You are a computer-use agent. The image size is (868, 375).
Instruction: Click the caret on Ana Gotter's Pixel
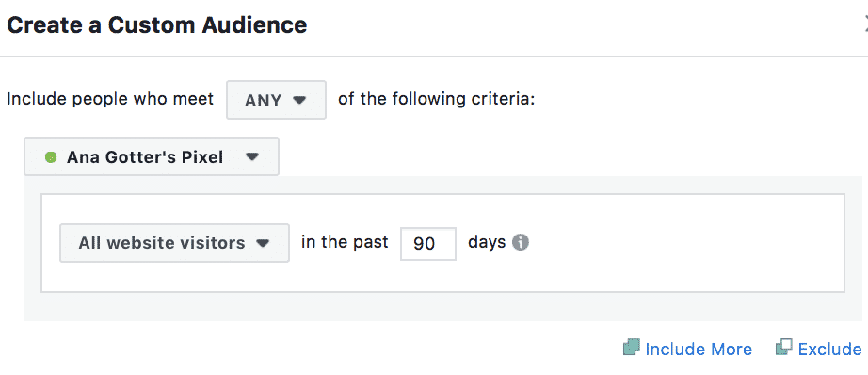coord(252,157)
